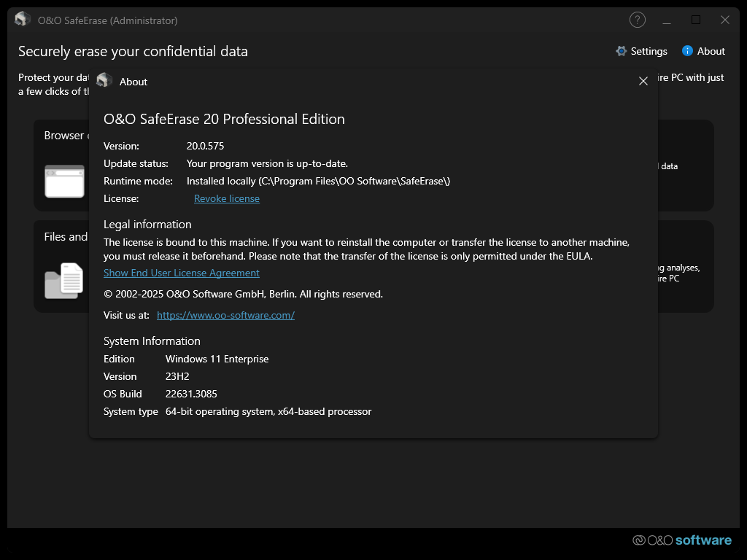Click 'Securely erase your confidential data' heading
Viewport: 747px width, 560px height.
[133, 52]
